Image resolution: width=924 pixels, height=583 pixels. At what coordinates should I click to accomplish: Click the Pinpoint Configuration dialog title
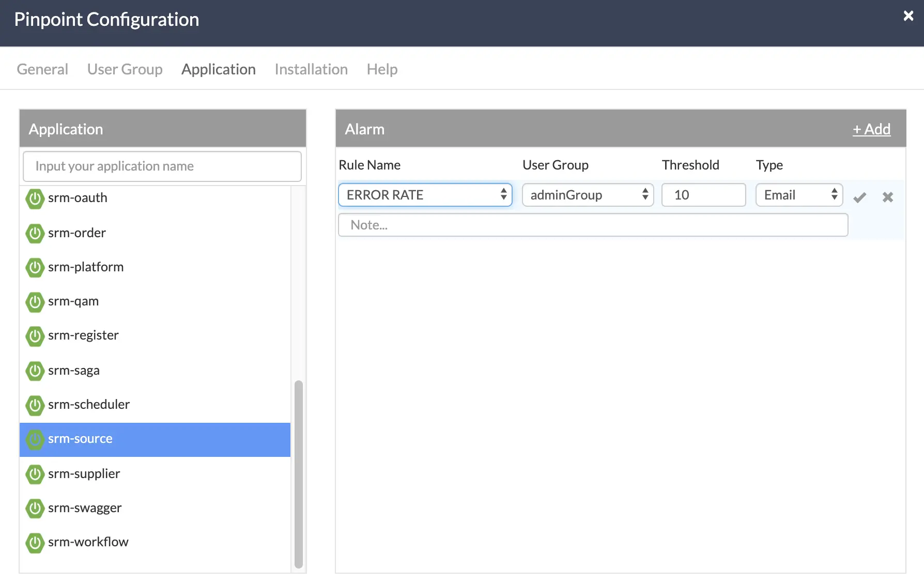[x=107, y=20]
